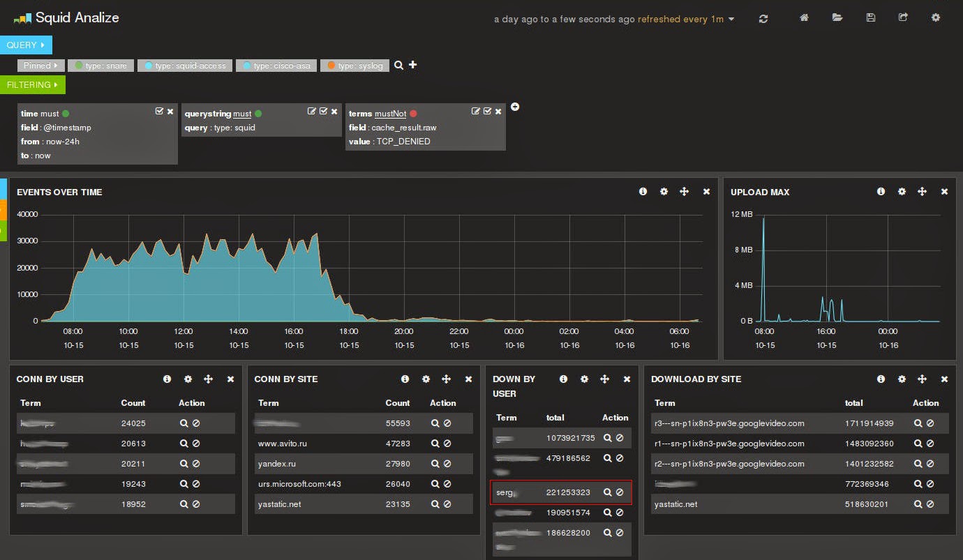Refresh the dashboard with refresh icon
Image resolution: width=963 pixels, height=560 pixels.
point(763,20)
